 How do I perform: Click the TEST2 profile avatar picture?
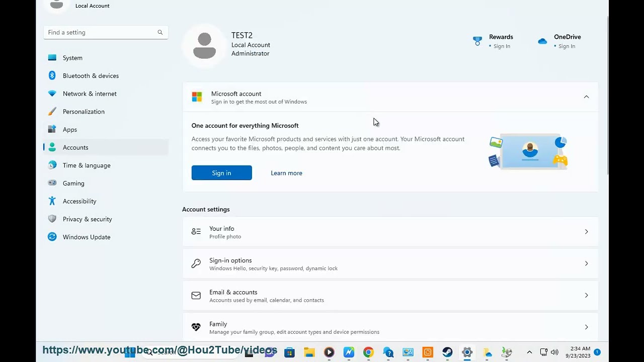pyautogui.click(x=204, y=45)
